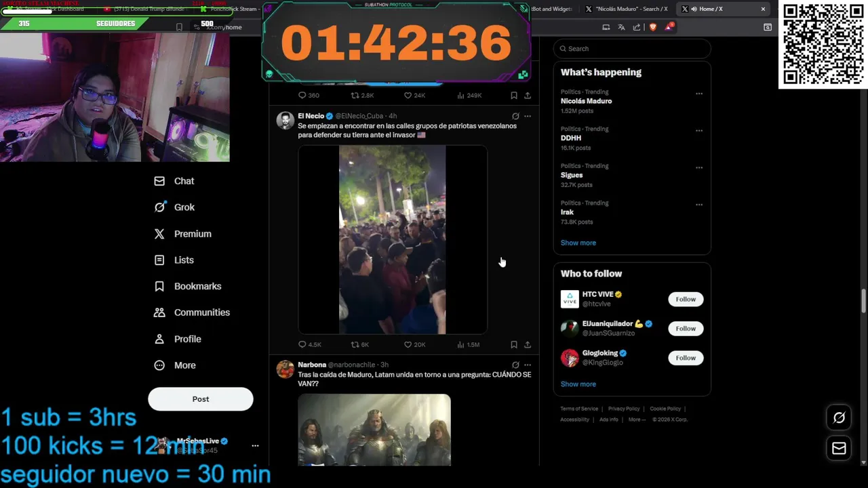This screenshot has width=868, height=488.
Task: Open options for Sigues trend
Action: (699, 167)
